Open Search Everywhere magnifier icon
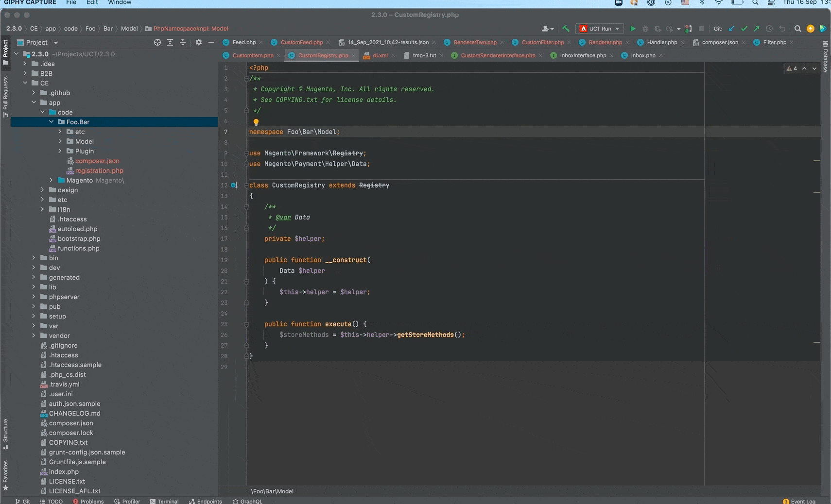831x504 pixels. (x=797, y=29)
